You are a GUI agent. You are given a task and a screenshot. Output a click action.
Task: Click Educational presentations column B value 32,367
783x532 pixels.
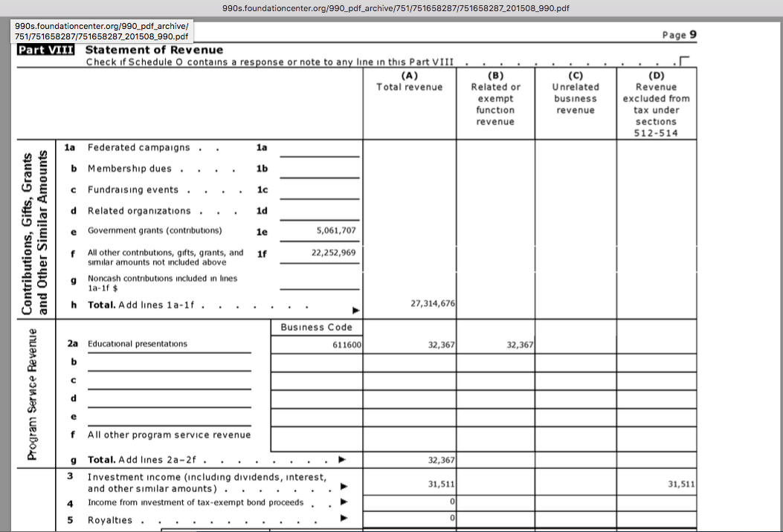520,345
